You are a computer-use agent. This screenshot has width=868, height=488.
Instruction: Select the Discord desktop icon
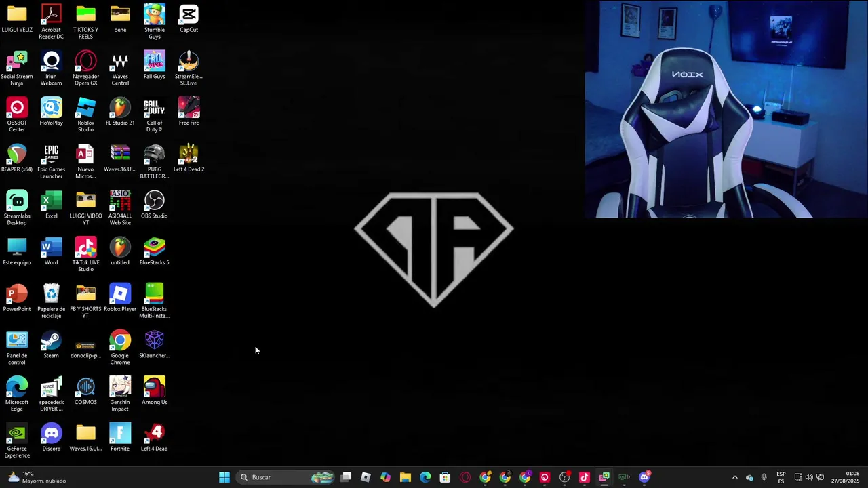[x=51, y=438]
